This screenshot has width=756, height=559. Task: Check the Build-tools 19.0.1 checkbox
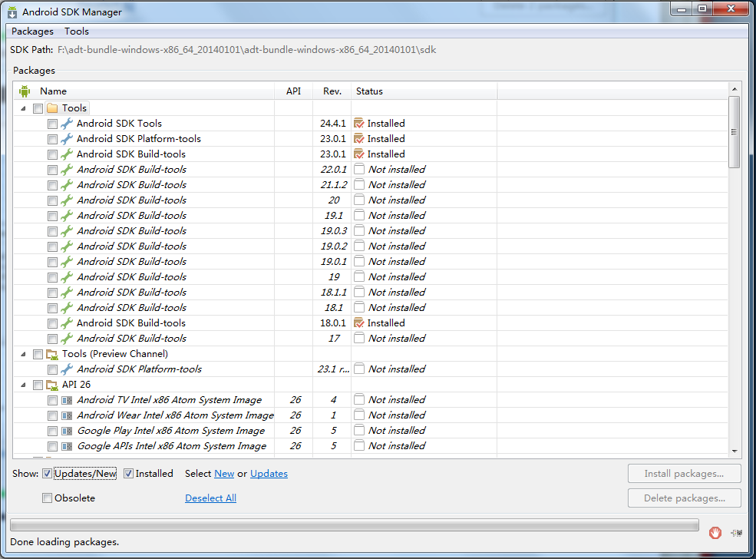point(52,263)
